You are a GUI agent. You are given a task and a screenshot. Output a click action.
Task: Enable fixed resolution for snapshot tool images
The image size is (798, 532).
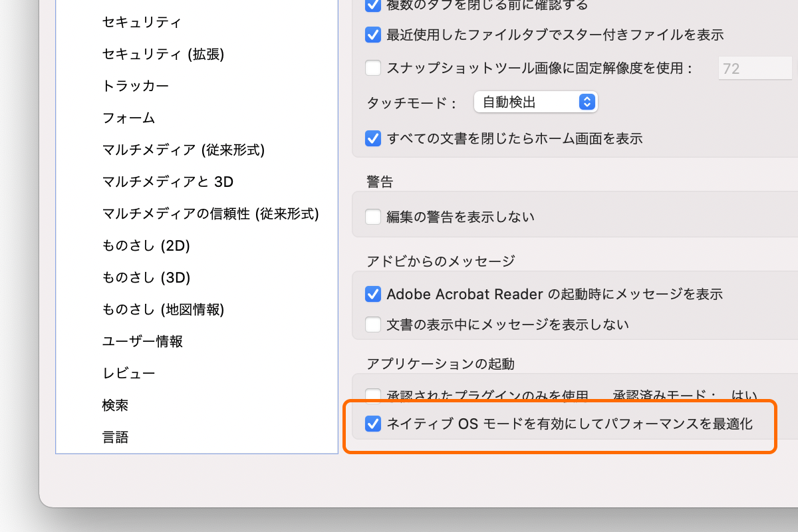click(x=373, y=68)
